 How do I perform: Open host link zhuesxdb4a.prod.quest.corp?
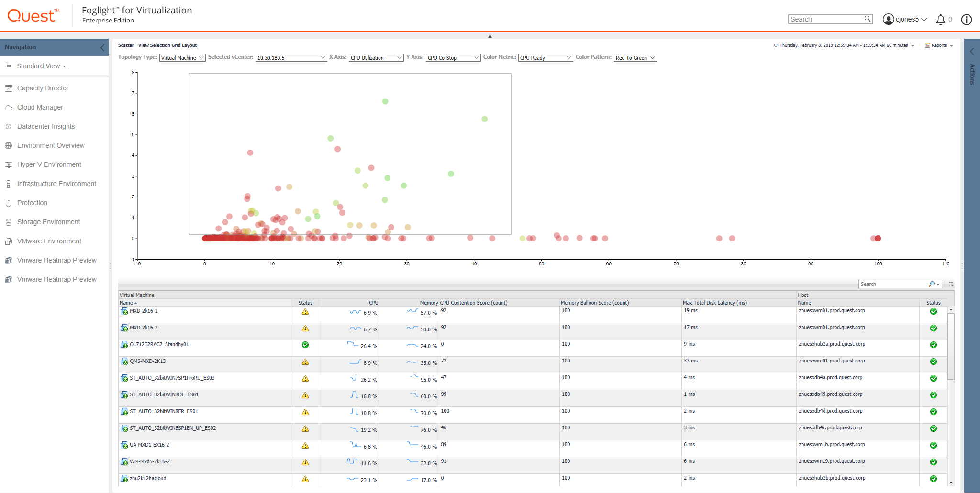(x=830, y=377)
